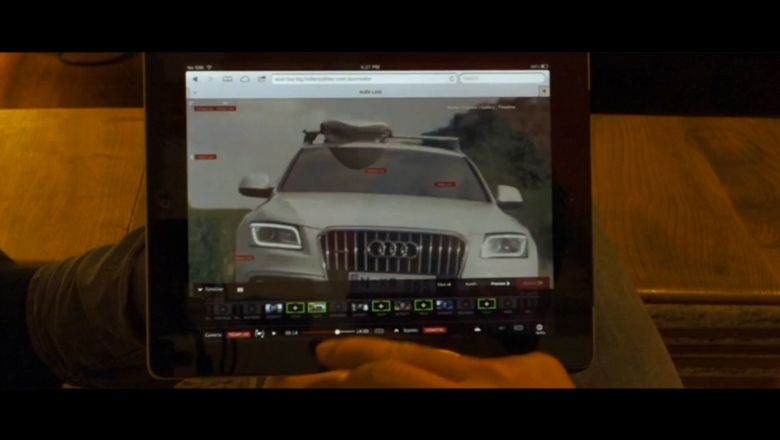Open Timeline in top-right page navigation
Screen dimensions: 780x440
tap(507, 107)
